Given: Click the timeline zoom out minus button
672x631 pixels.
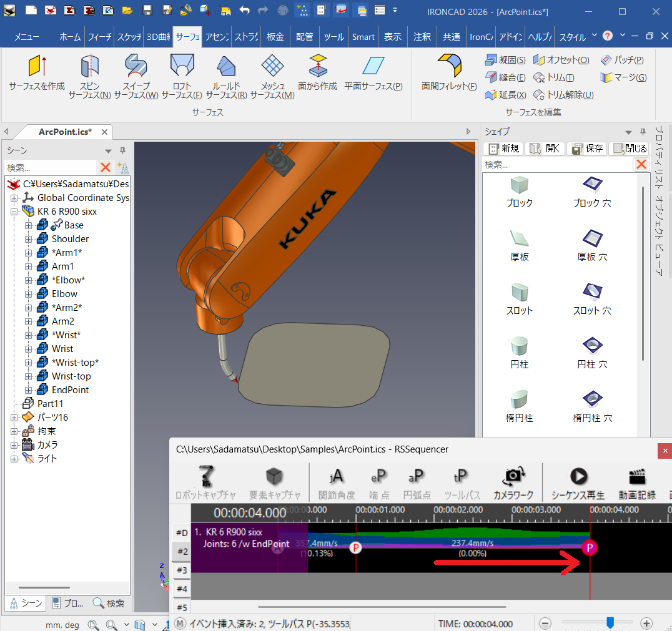Looking at the screenshot, I should point(545,624).
